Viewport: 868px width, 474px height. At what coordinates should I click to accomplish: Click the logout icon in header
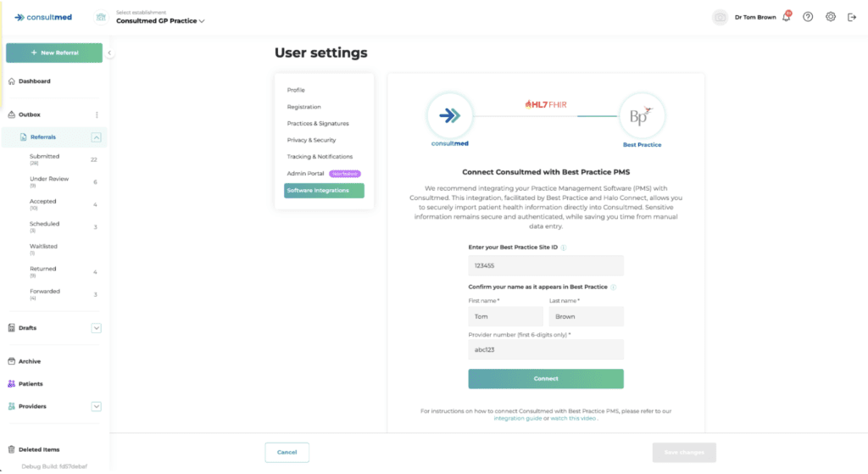852,17
